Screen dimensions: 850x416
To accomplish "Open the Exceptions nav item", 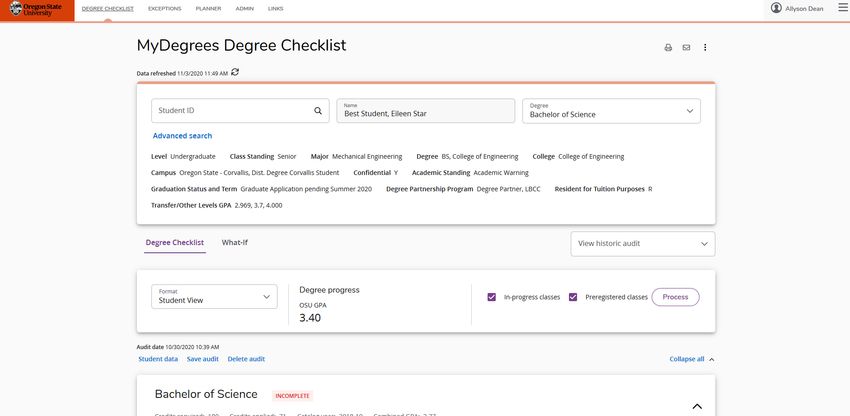I will click(x=165, y=9).
